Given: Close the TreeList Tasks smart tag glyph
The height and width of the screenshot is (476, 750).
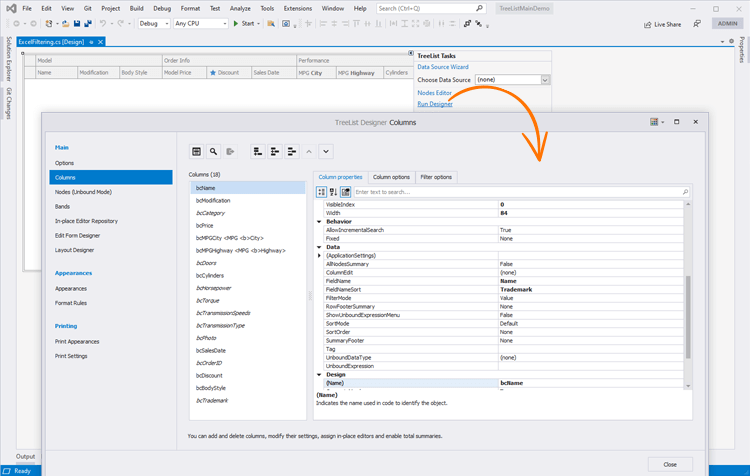Looking at the screenshot, I should click(x=411, y=53).
